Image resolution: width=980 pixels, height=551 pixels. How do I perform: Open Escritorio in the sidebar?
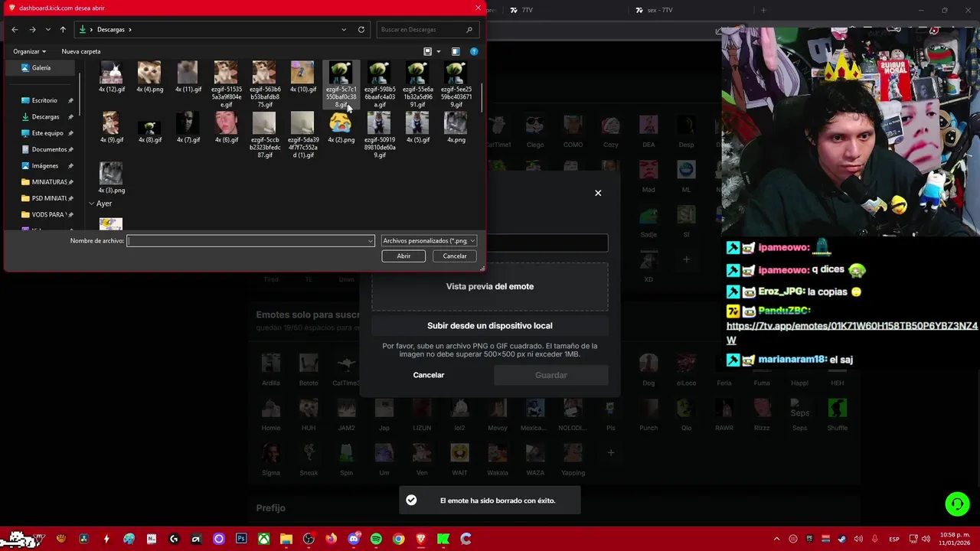[44, 100]
